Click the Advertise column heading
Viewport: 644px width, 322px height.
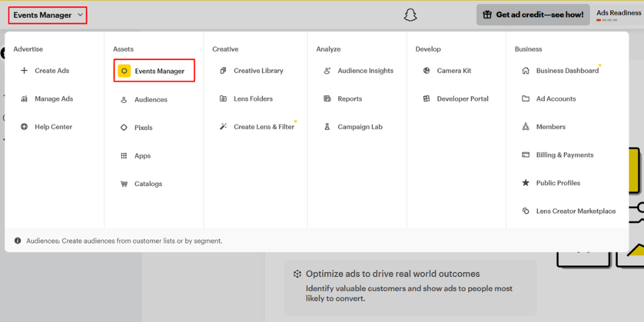(28, 49)
